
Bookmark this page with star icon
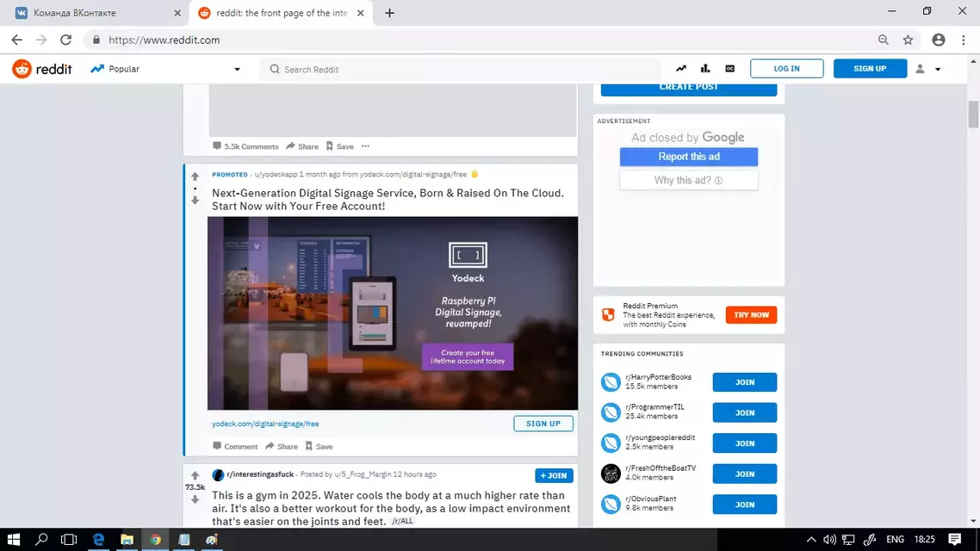pos(909,40)
